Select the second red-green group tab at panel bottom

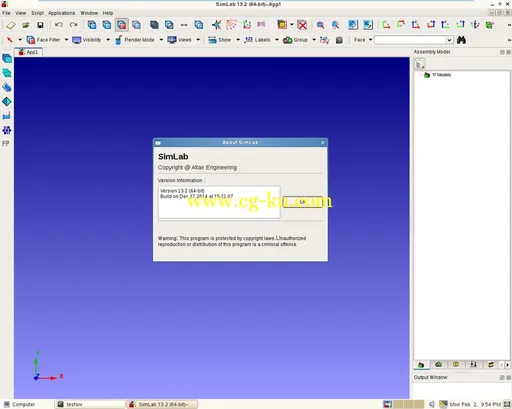(x=438, y=365)
